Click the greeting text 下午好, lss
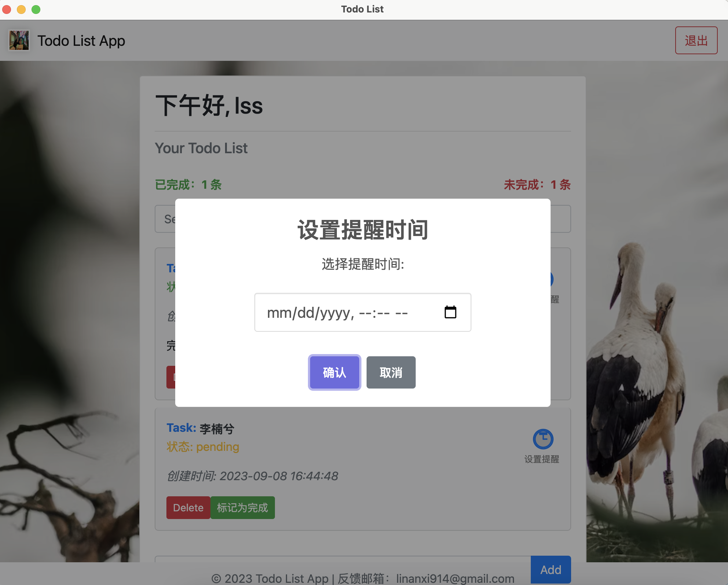 click(x=209, y=106)
